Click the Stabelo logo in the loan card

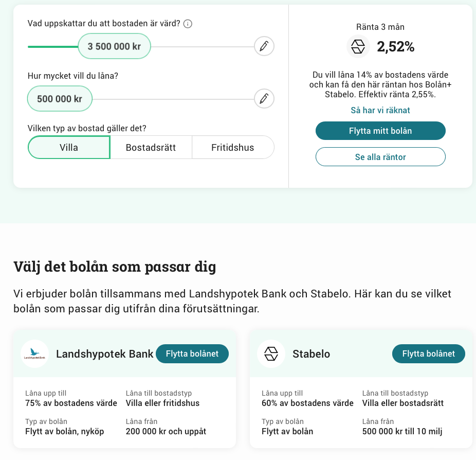pos(271,354)
